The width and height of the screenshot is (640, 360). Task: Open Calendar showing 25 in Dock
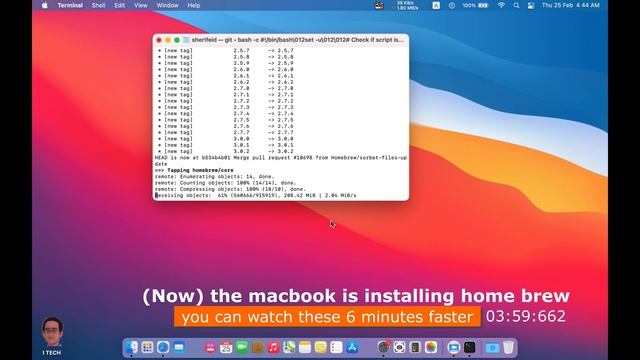pyautogui.click(x=226, y=347)
